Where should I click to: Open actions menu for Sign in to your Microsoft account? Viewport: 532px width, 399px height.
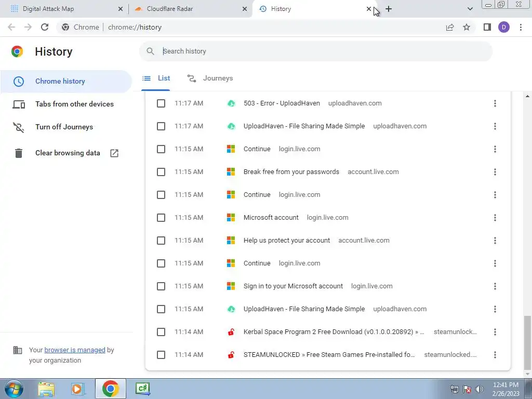pyautogui.click(x=495, y=286)
